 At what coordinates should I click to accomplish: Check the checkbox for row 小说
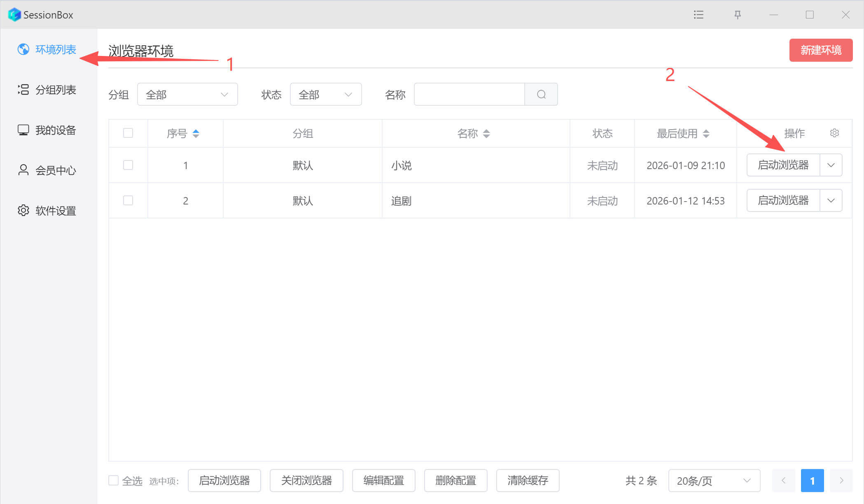click(x=128, y=165)
